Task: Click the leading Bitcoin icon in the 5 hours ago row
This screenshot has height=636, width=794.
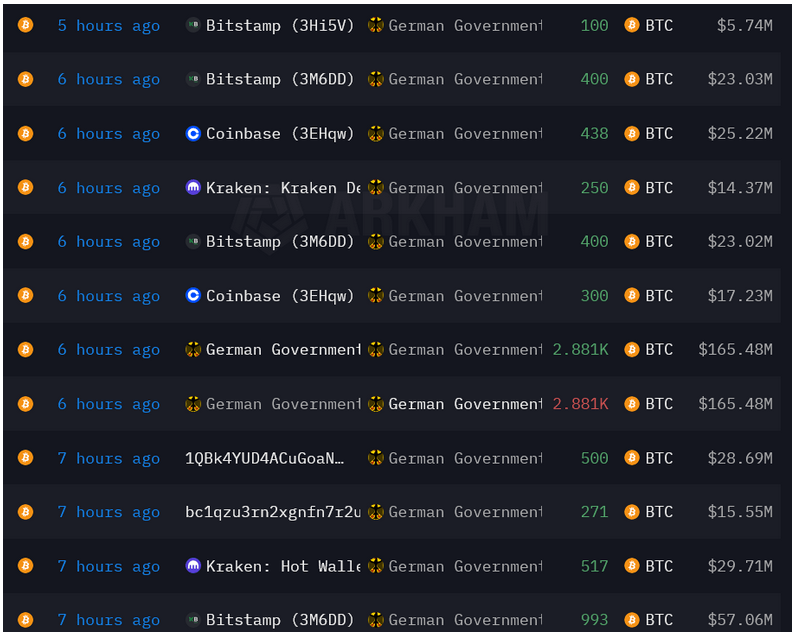Action: tap(25, 25)
